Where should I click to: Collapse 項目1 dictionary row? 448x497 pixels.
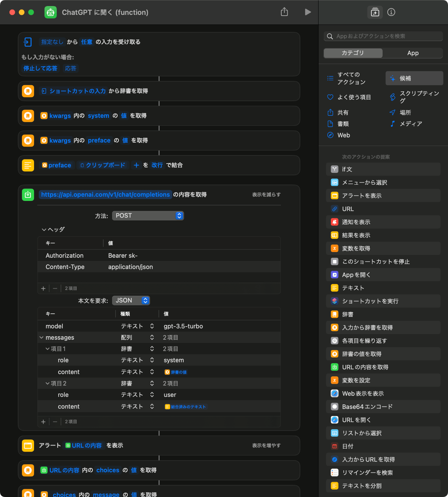47,349
